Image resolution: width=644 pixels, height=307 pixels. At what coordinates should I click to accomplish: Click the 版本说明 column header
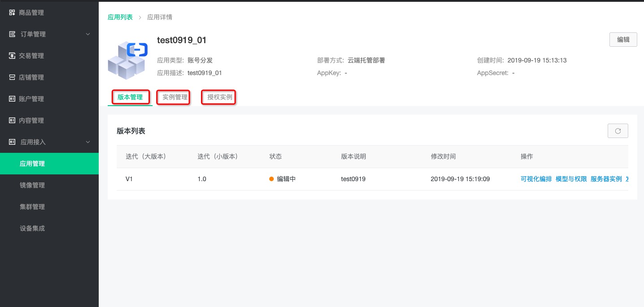[354, 156]
